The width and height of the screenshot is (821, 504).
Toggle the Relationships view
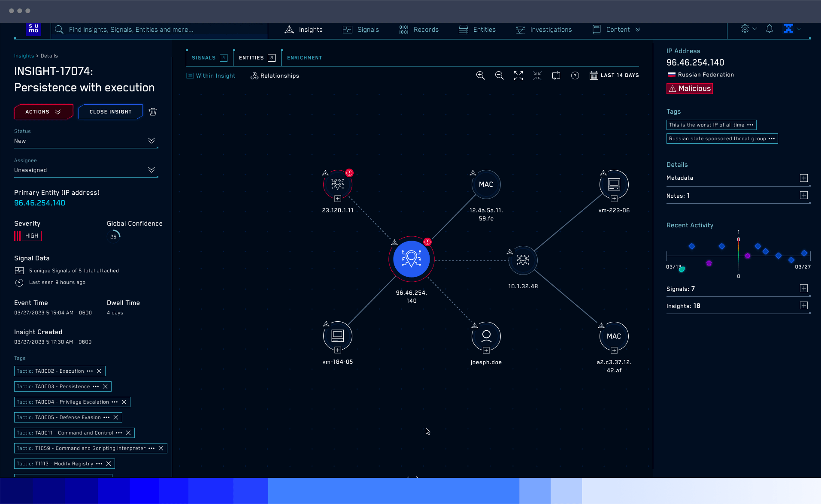tap(275, 75)
